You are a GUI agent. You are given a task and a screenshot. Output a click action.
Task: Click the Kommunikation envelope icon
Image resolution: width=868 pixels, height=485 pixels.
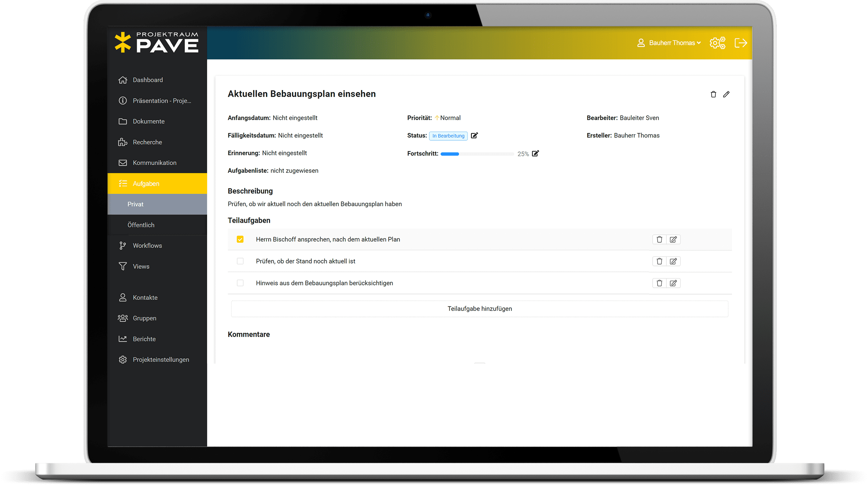coord(123,163)
